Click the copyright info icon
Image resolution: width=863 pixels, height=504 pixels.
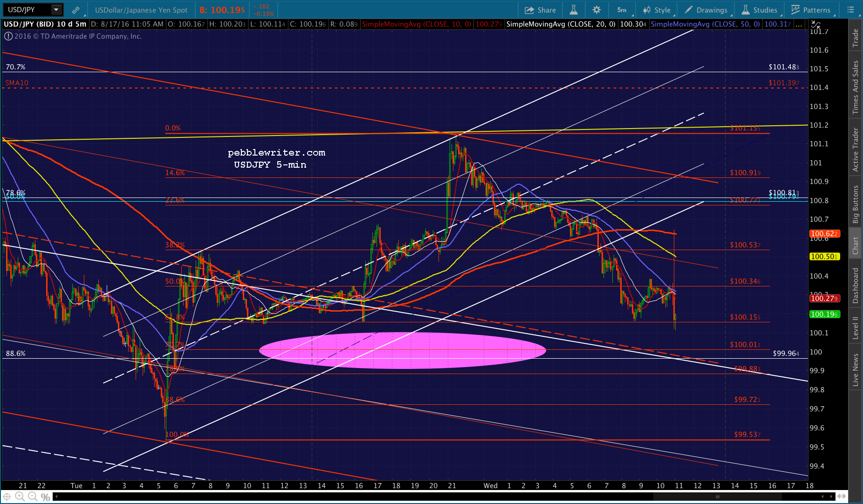point(8,36)
